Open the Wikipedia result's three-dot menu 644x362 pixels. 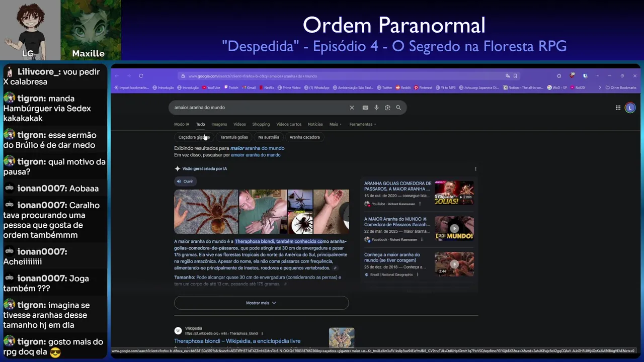262,333
